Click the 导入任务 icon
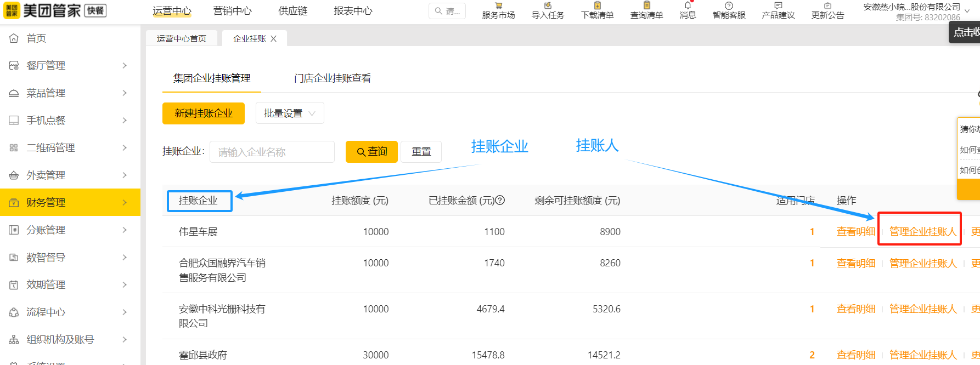The image size is (980, 365). pos(548,6)
